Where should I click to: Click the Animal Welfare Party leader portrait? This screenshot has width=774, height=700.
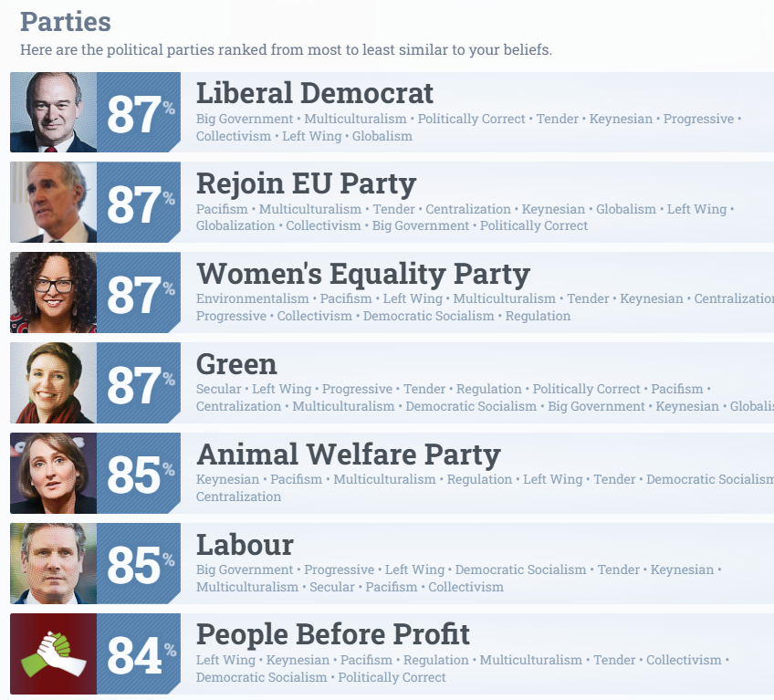(53, 474)
